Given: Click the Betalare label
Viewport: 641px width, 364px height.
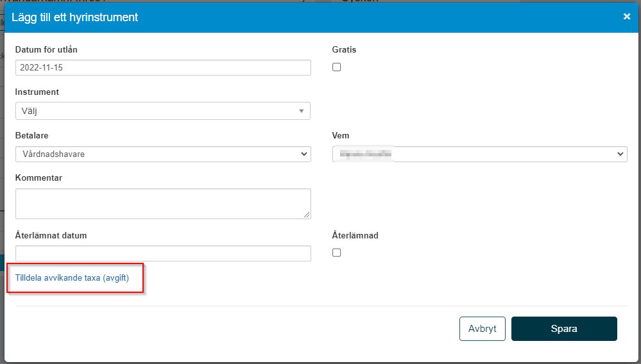Looking at the screenshot, I should [x=32, y=135].
